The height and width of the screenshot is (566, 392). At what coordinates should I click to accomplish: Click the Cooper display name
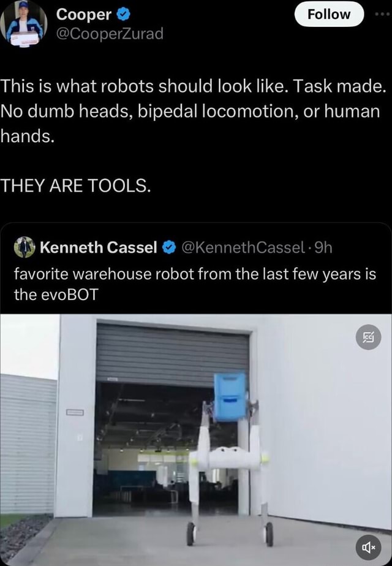84,15
